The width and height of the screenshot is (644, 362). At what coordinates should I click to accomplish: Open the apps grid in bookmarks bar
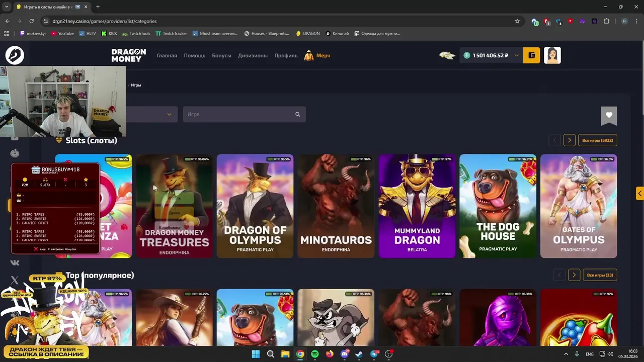click(7, 34)
